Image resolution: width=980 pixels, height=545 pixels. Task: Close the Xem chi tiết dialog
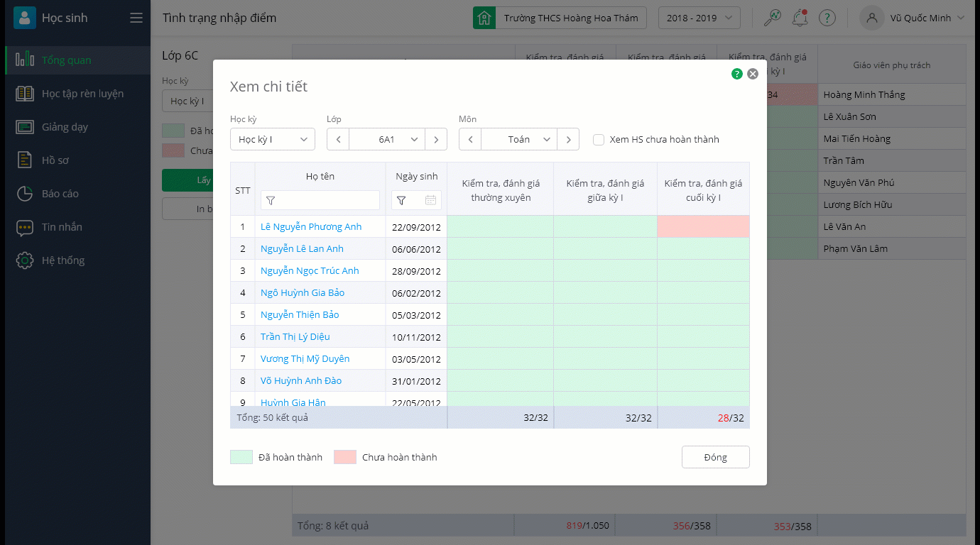pyautogui.click(x=753, y=74)
